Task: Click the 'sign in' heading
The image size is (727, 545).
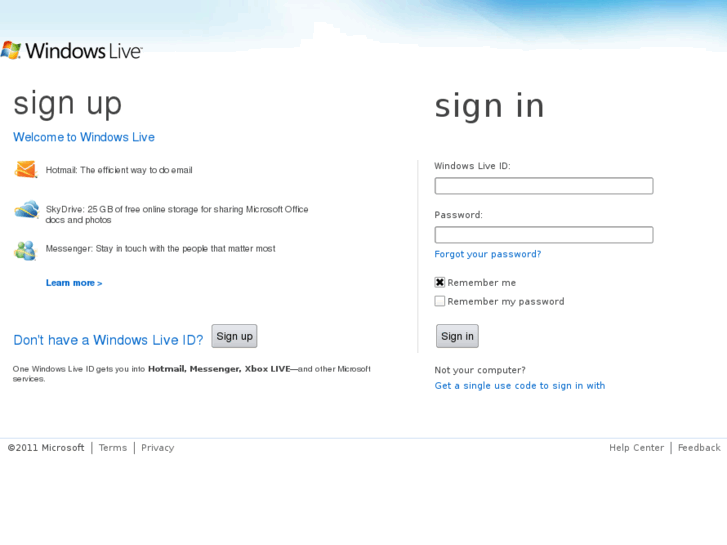Action: point(489,107)
